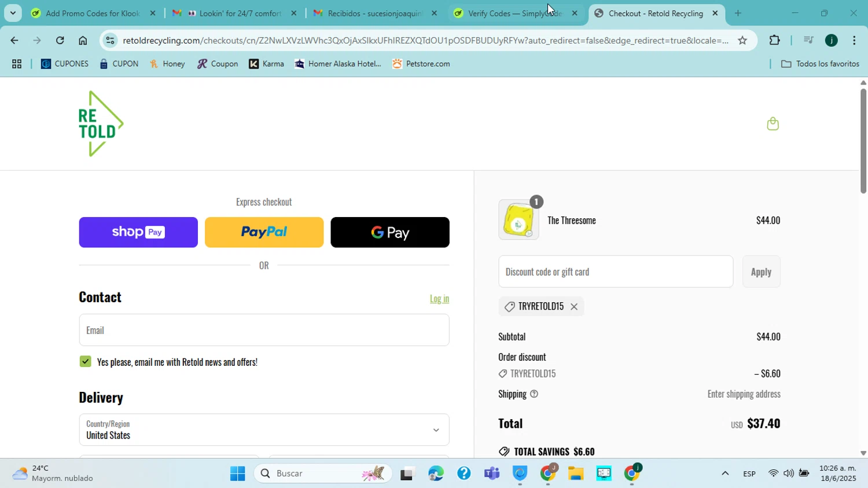The height and width of the screenshot is (488, 868).
Task: Open the Petstore.com bookmark
Action: [421, 64]
